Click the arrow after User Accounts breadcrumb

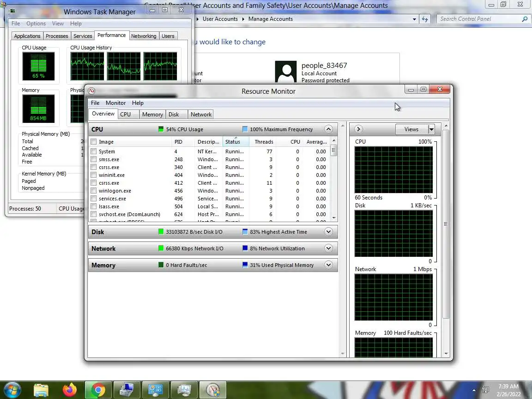pyautogui.click(x=243, y=19)
